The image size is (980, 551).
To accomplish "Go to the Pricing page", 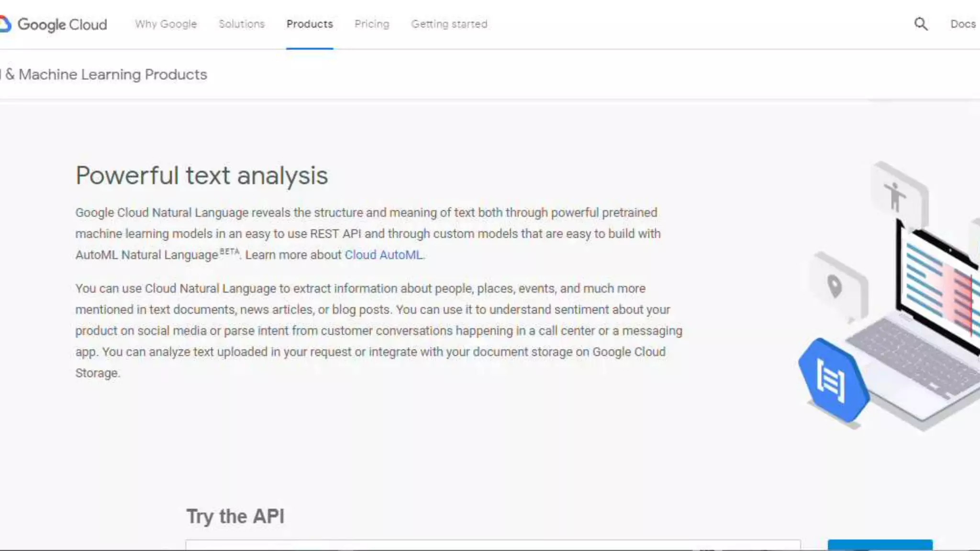I will (x=372, y=24).
